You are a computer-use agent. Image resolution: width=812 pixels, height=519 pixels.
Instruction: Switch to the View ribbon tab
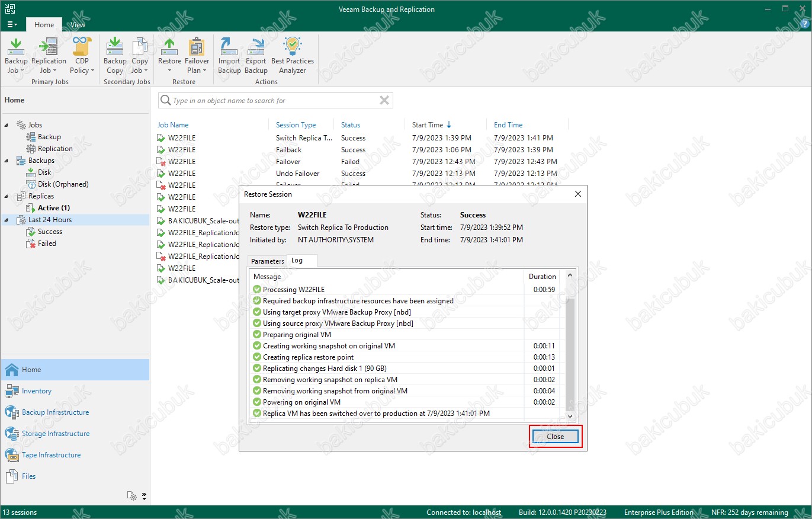78,25
